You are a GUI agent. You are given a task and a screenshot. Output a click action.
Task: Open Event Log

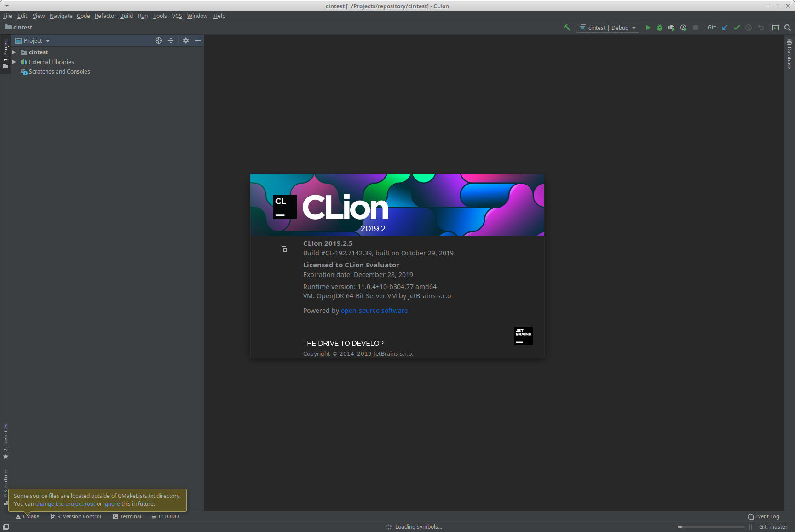coord(763,517)
